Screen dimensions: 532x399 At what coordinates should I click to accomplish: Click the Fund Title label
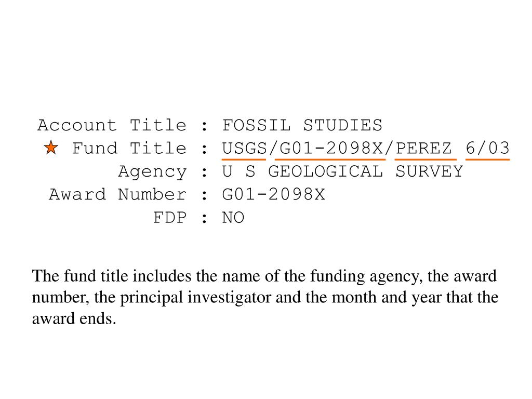coord(129,148)
